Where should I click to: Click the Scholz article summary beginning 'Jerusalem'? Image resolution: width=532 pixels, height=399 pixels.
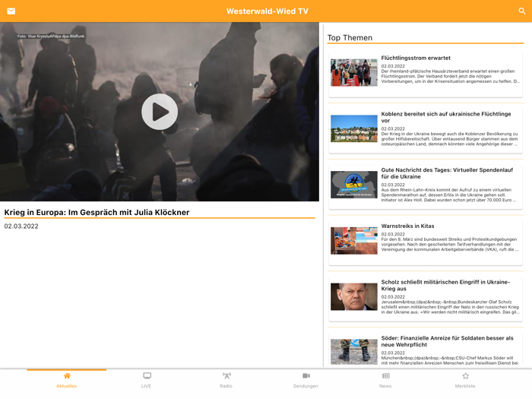pyautogui.click(x=450, y=307)
